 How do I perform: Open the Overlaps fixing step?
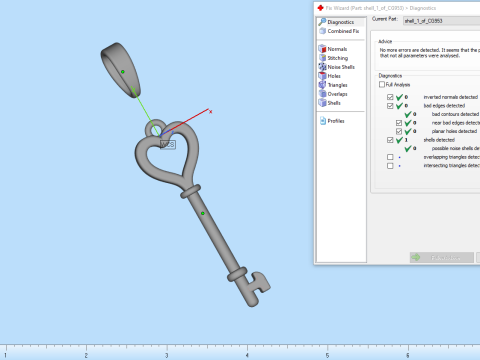pos(337,94)
